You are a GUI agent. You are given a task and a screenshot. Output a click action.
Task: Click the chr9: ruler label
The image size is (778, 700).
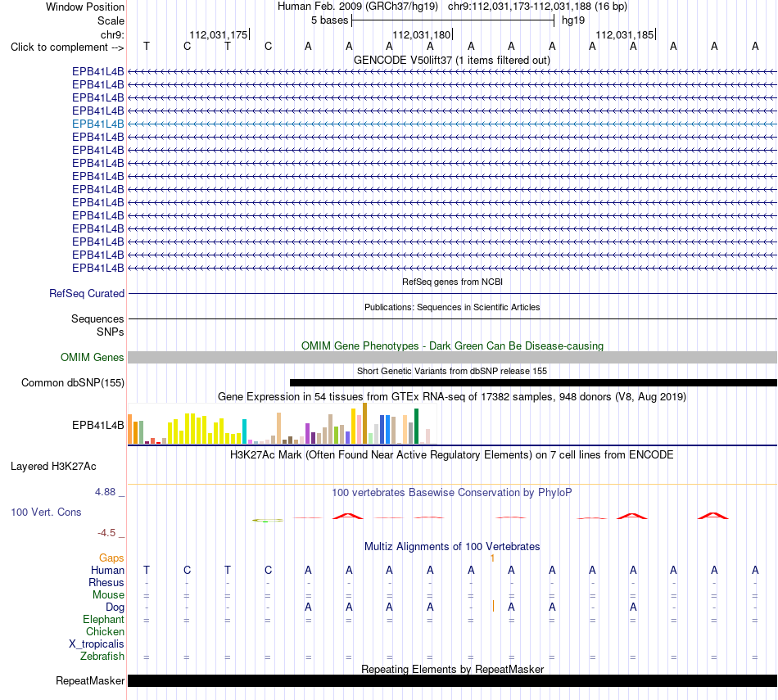(x=112, y=34)
